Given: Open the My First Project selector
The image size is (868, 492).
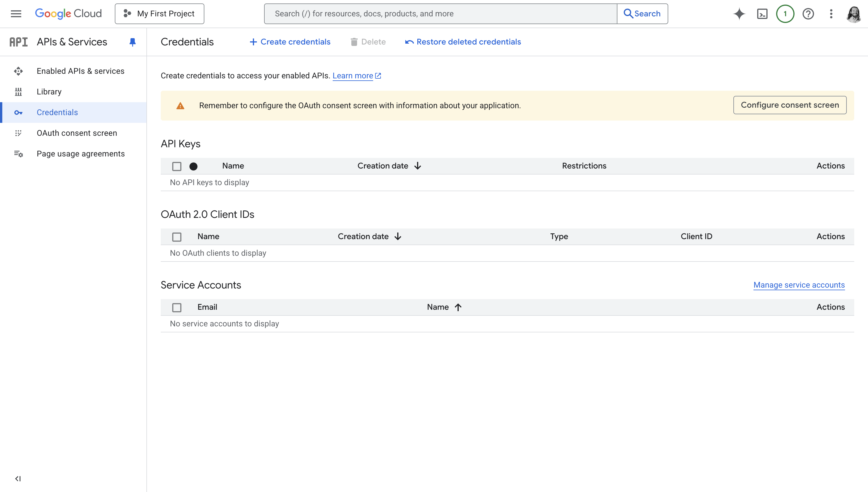Looking at the screenshot, I should 160,13.
